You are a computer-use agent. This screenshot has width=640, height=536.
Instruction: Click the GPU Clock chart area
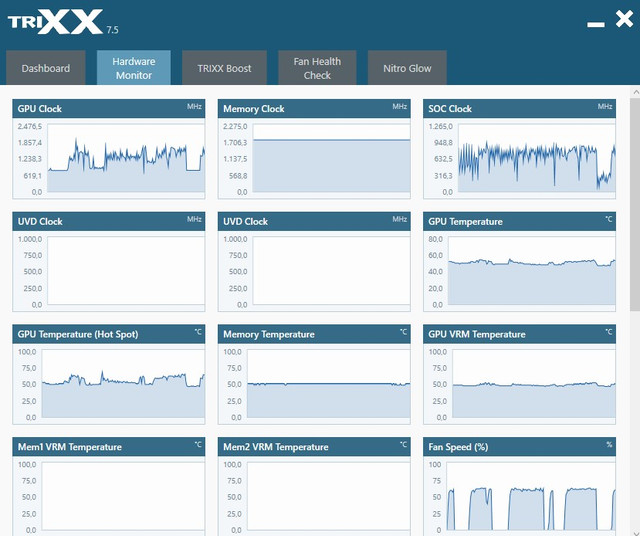(x=126, y=158)
